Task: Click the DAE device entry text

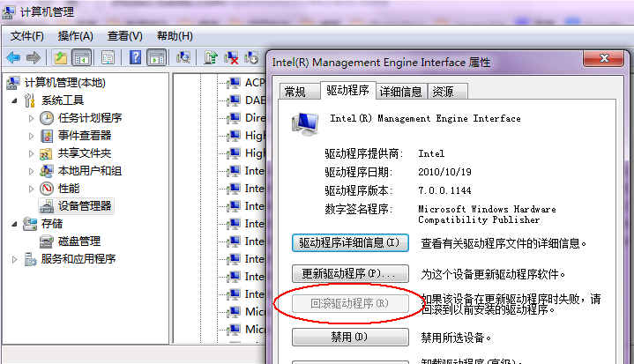Action: pyautogui.click(x=255, y=100)
